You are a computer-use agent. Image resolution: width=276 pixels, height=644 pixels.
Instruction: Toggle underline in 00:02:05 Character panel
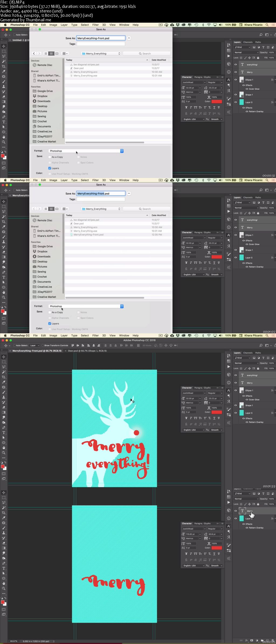(214, 554)
